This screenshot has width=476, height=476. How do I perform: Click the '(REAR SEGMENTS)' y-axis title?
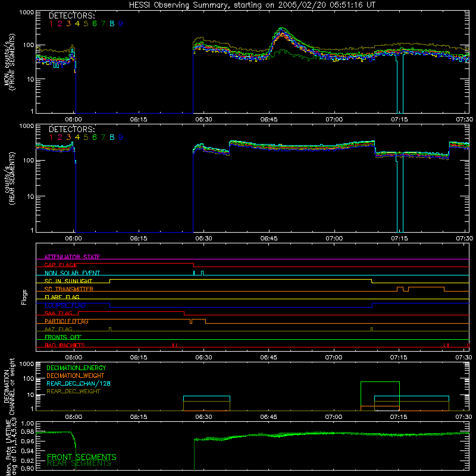(12, 179)
